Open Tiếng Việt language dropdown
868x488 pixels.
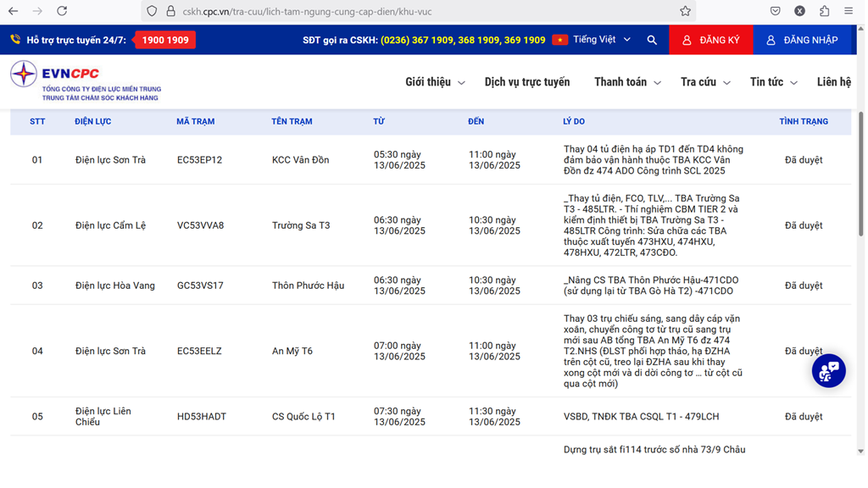point(602,40)
